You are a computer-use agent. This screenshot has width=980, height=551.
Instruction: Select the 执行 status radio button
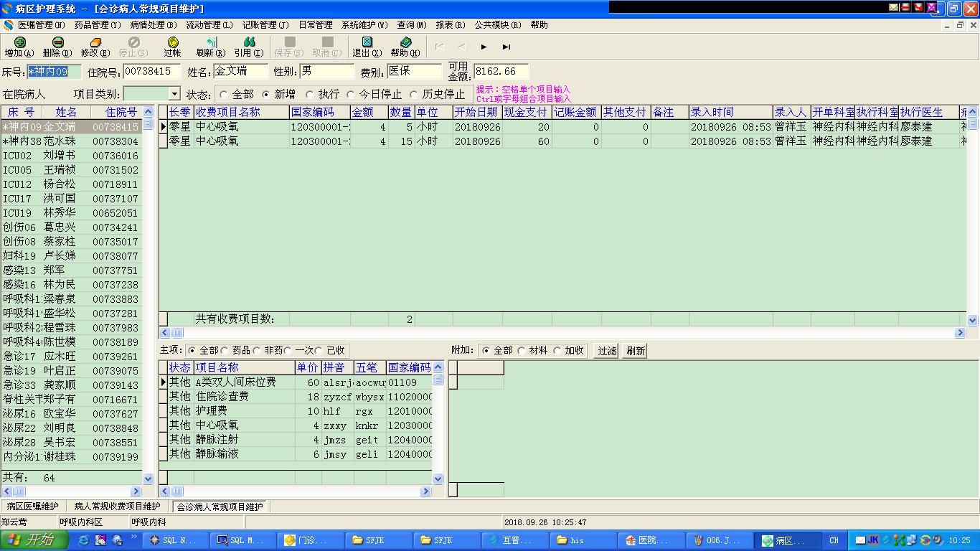point(311,94)
